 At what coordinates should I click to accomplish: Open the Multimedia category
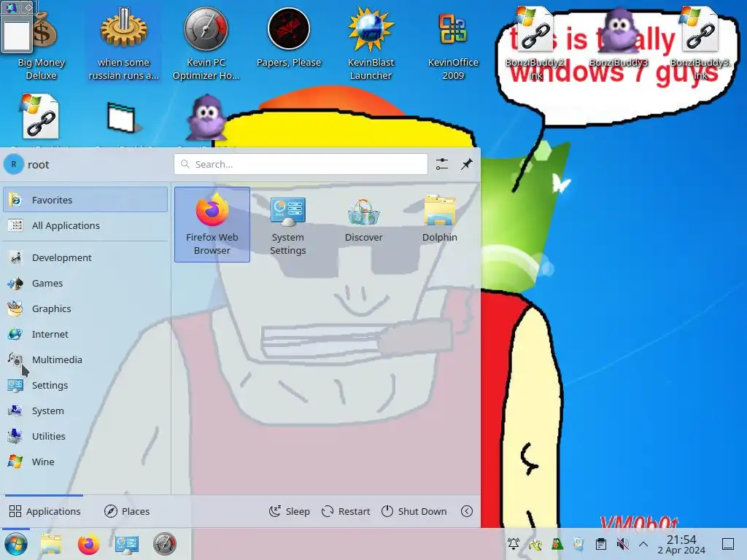click(85, 359)
